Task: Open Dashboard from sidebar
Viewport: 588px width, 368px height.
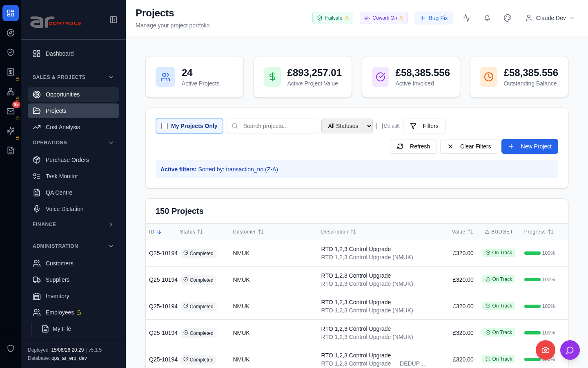Action: (x=73, y=54)
